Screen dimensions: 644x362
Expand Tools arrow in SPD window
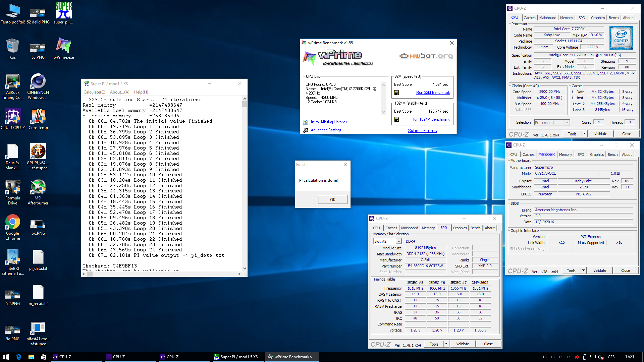point(446,344)
